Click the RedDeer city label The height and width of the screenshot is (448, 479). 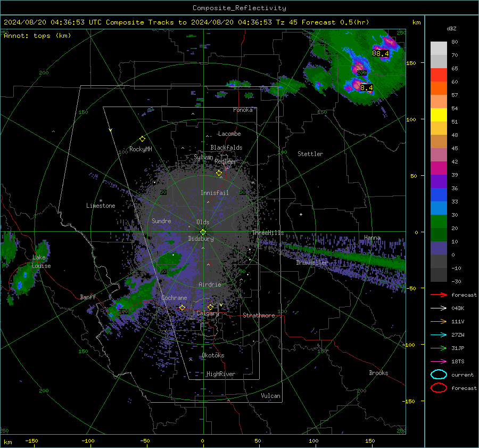point(226,161)
